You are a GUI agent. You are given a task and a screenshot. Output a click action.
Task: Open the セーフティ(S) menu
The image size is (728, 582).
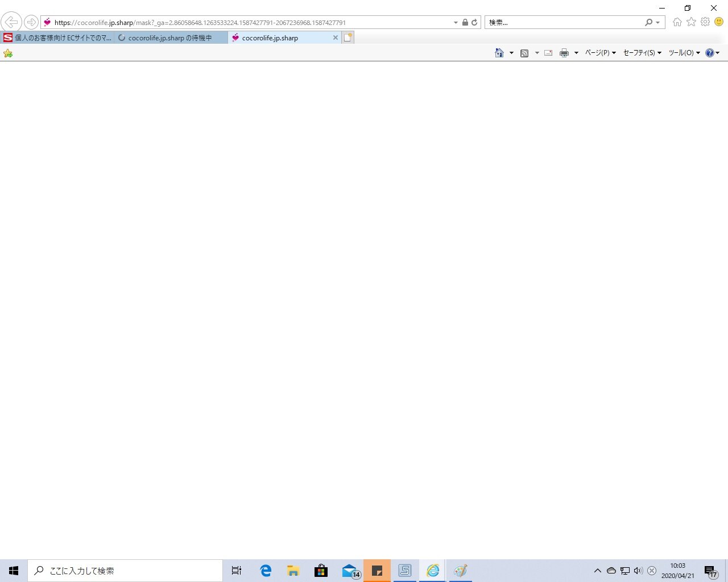tap(642, 53)
